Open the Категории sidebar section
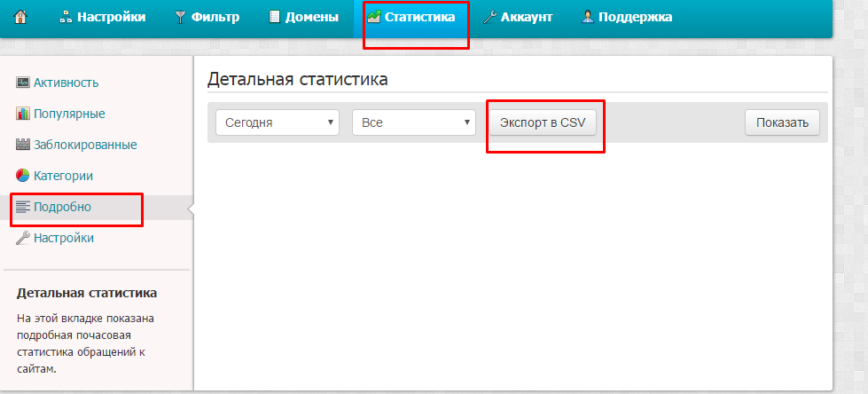Screen dimensions: 868x394 coord(63,177)
